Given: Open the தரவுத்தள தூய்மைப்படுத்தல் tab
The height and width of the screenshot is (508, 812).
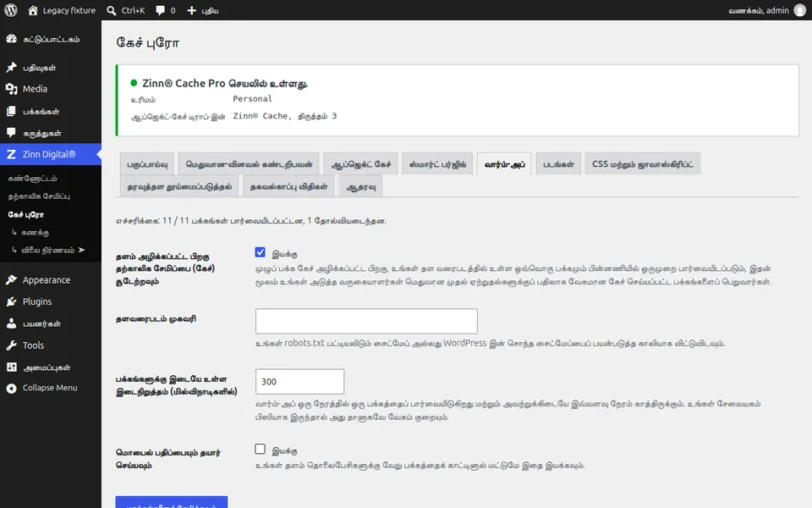Looking at the screenshot, I should point(179,186).
